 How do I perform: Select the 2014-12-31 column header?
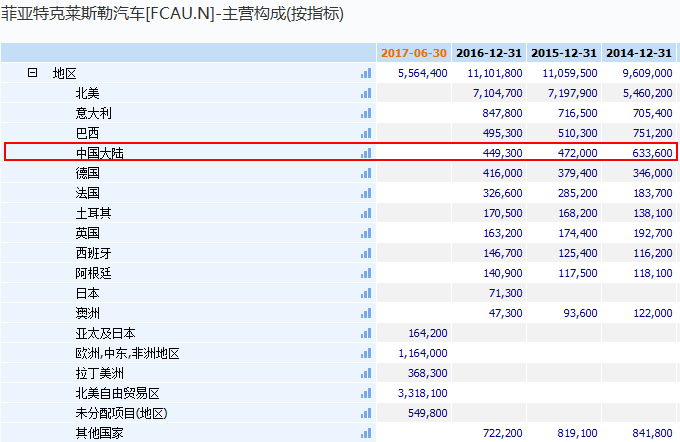coord(639,53)
